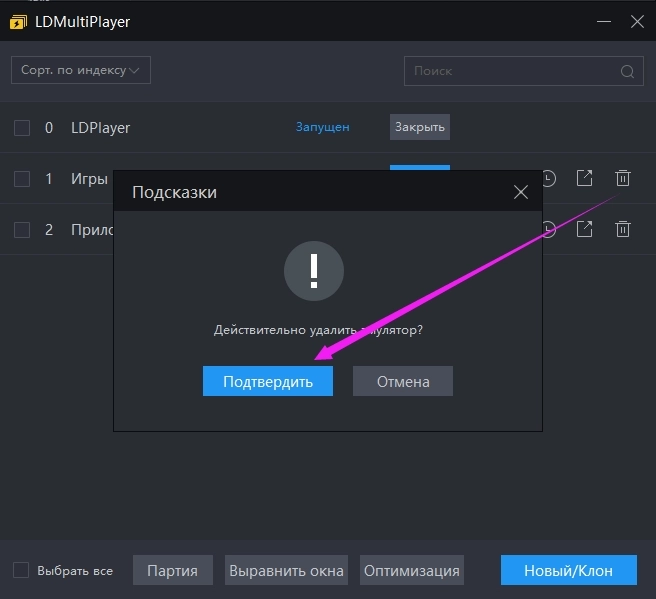Click the trash icon for emulator 2

pos(623,229)
